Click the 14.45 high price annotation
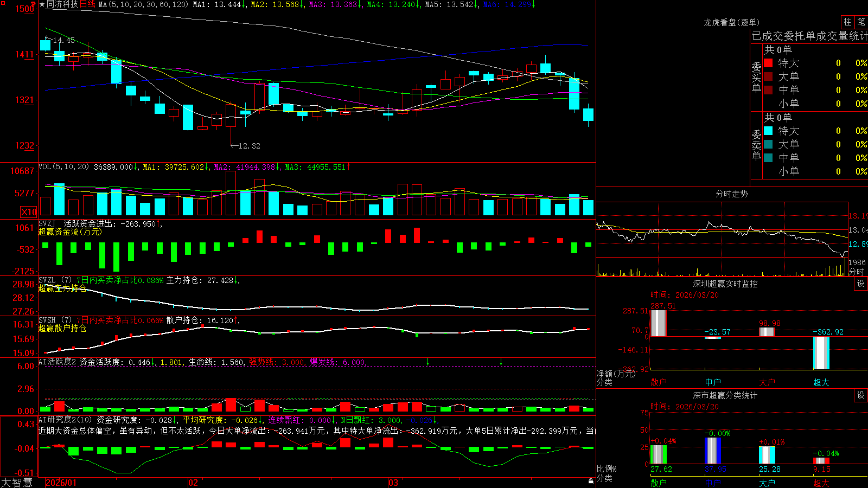This screenshot has height=488, width=868. [64, 40]
